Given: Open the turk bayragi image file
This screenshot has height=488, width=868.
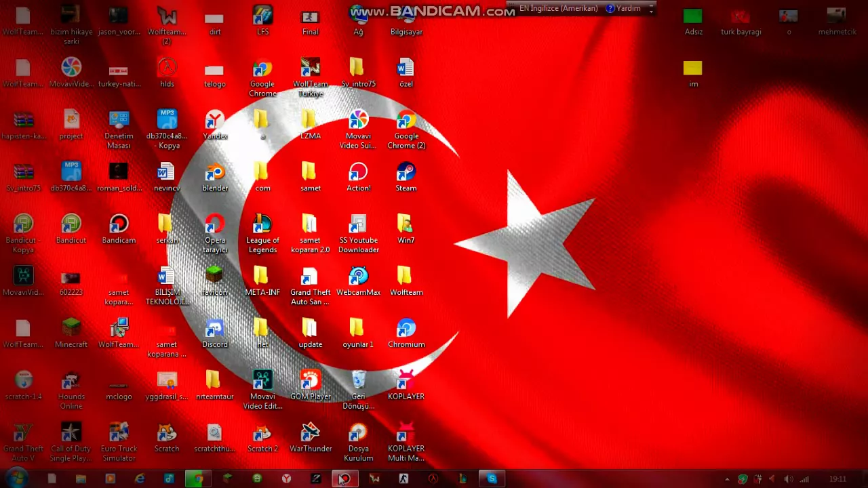Looking at the screenshot, I should [x=741, y=20].
